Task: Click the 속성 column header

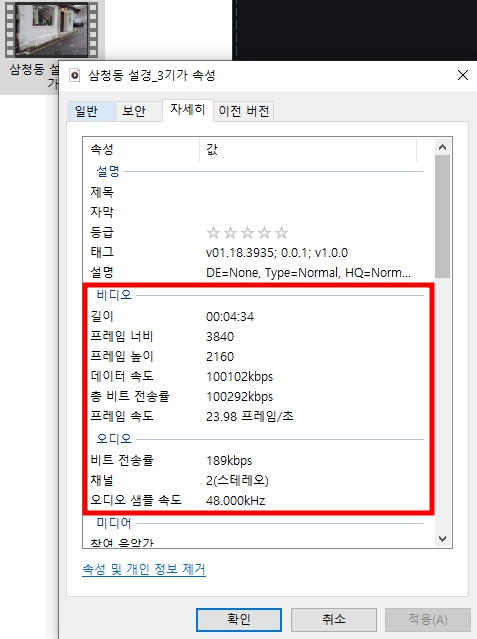Action: [141, 150]
